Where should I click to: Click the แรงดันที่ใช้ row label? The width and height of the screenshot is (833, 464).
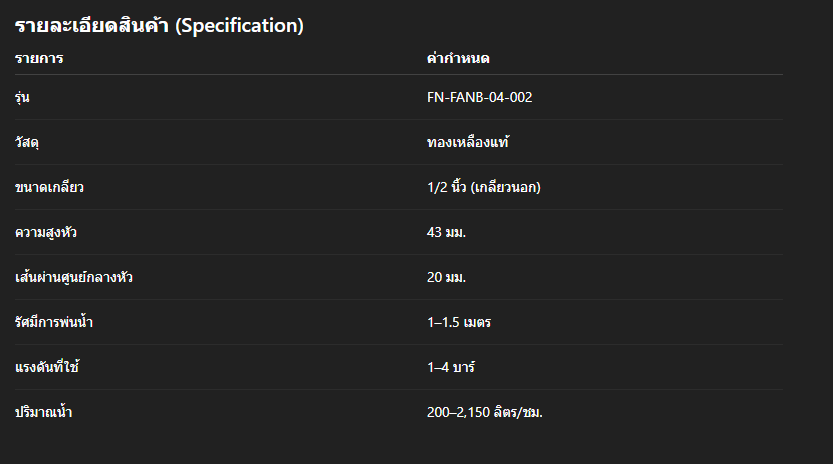pyautogui.click(x=47, y=367)
